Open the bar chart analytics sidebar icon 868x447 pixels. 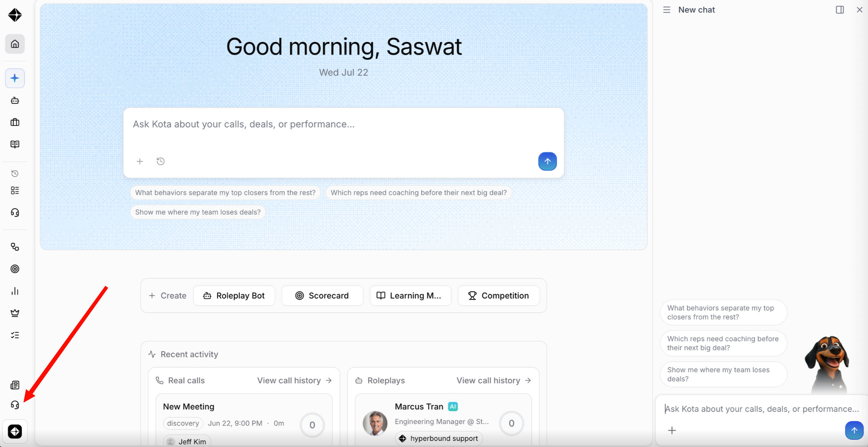tap(15, 291)
